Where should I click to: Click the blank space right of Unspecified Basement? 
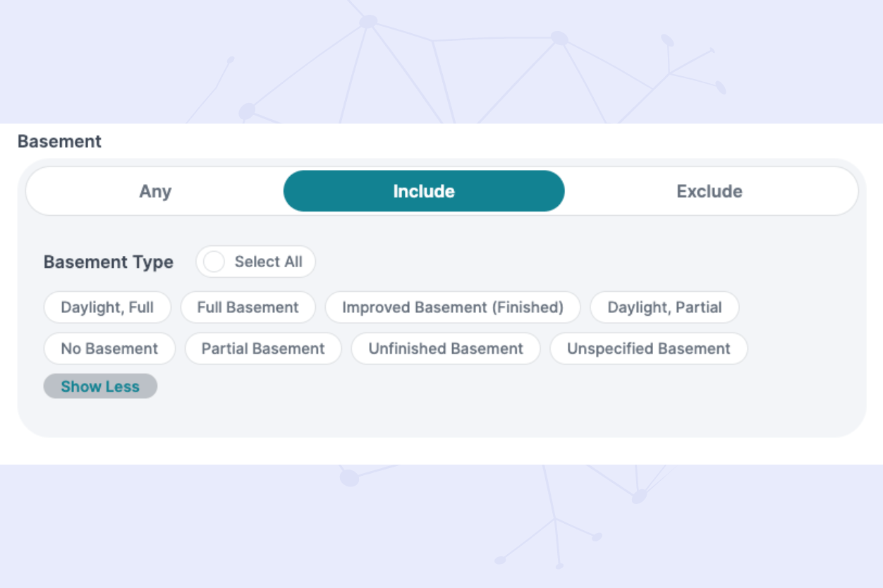click(804, 348)
